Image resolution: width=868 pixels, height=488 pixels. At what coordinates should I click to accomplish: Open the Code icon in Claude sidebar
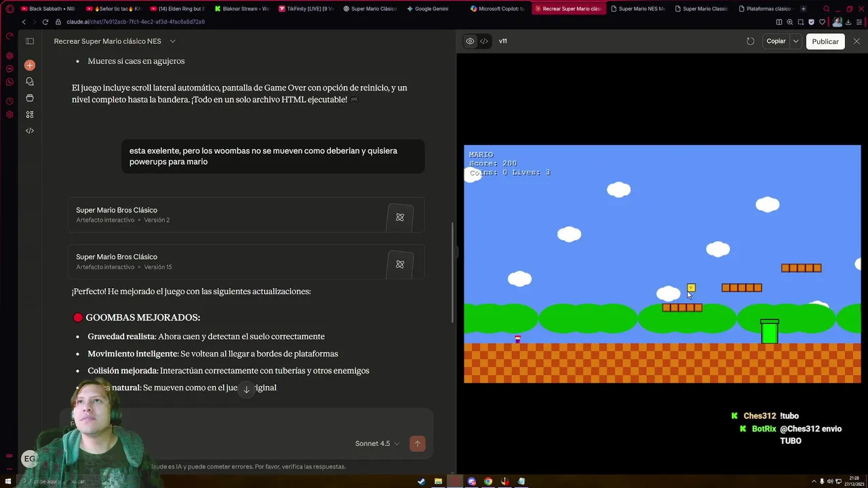point(30,131)
